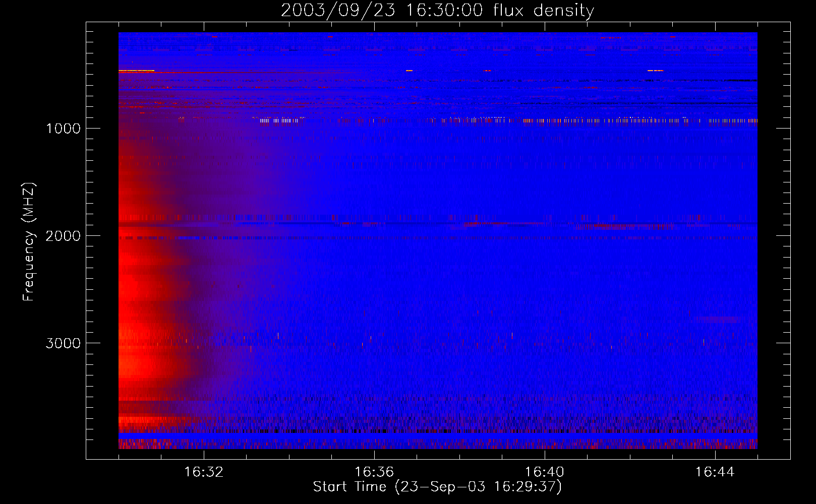Click the "16:44" time tick label

tap(715, 472)
